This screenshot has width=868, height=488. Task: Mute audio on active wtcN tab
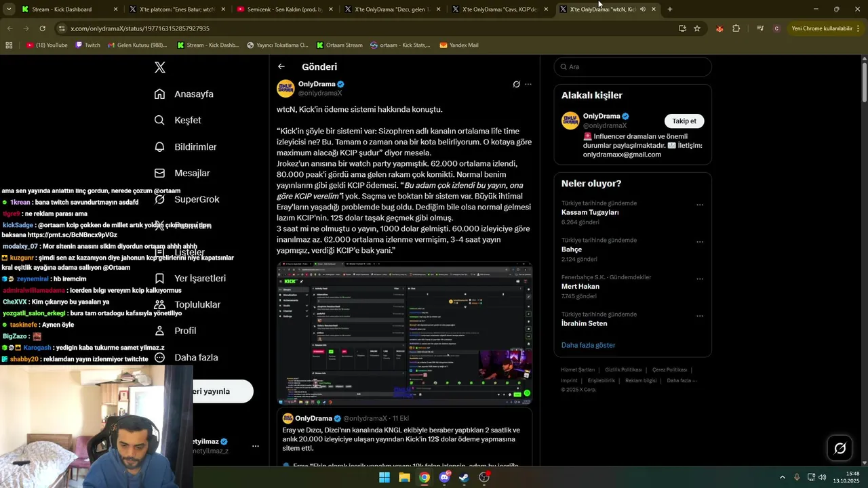(x=643, y=9)
